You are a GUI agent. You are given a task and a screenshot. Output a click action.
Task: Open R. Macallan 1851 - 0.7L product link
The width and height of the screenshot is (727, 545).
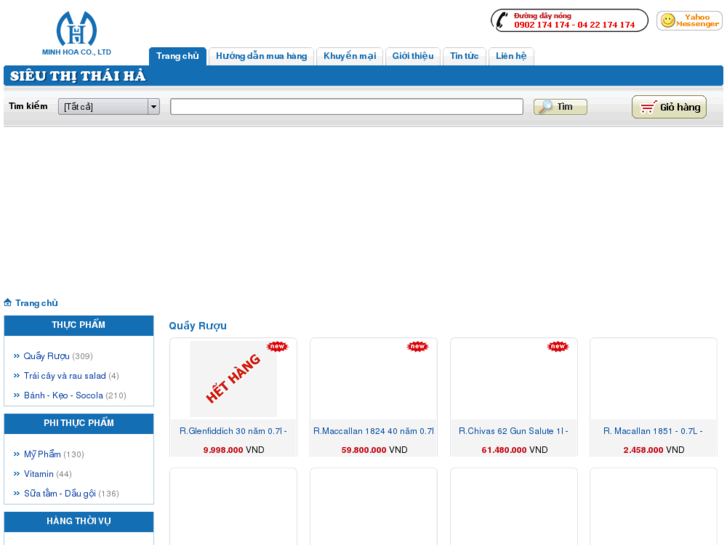coord(653,431)
